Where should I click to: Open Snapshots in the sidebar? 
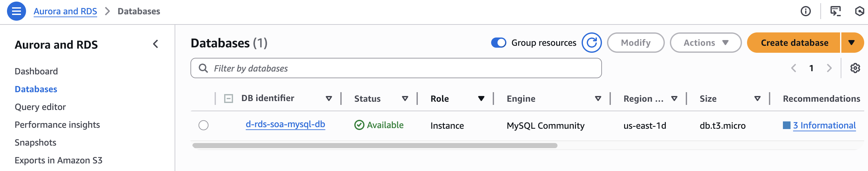click(35, 142)
